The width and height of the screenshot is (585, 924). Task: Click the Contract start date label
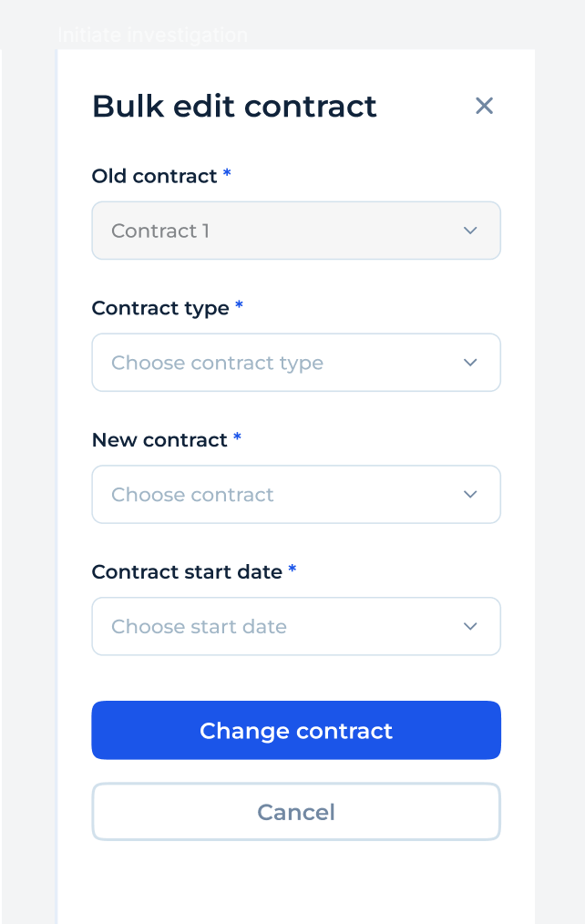[189, 571]
